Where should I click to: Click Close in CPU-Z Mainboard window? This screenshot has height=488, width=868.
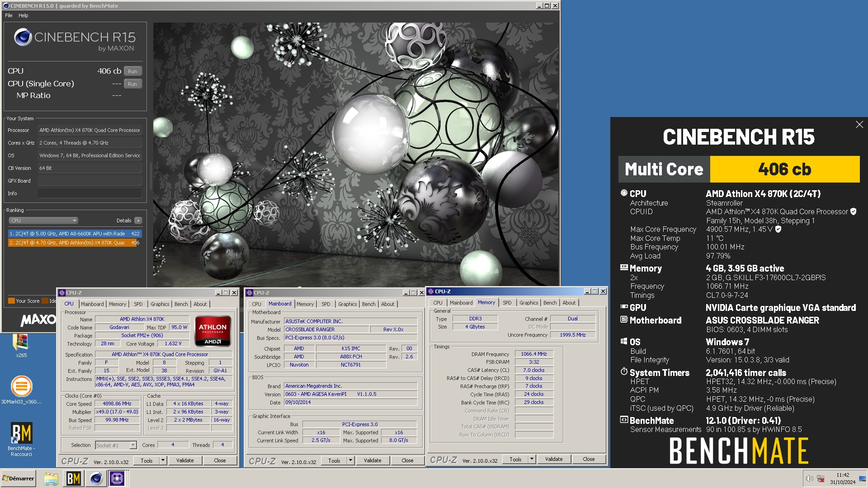(x=407, y=460)
